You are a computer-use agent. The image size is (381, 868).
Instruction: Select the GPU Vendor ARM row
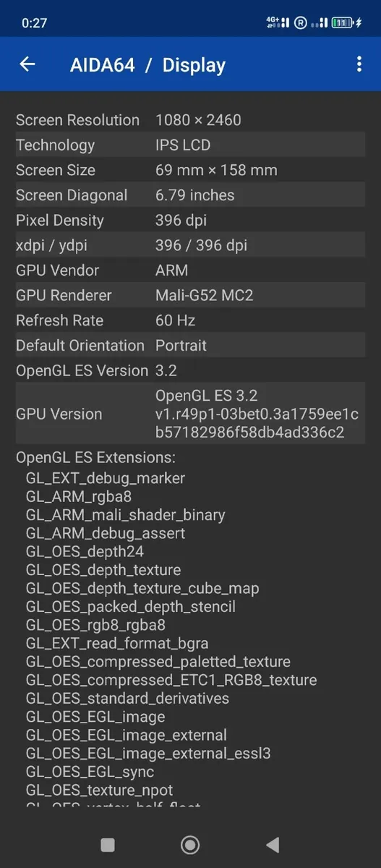[190, 271]
